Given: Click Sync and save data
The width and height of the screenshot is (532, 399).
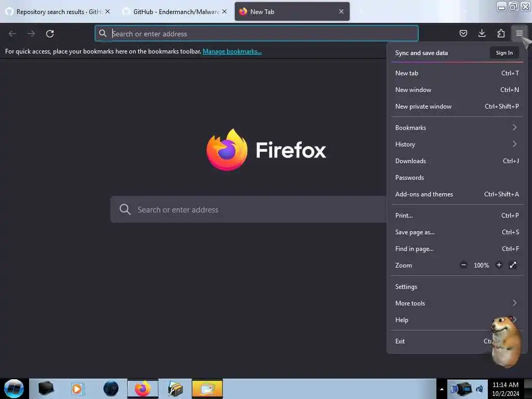Looking at the screenshot, I should click(421, 52).
